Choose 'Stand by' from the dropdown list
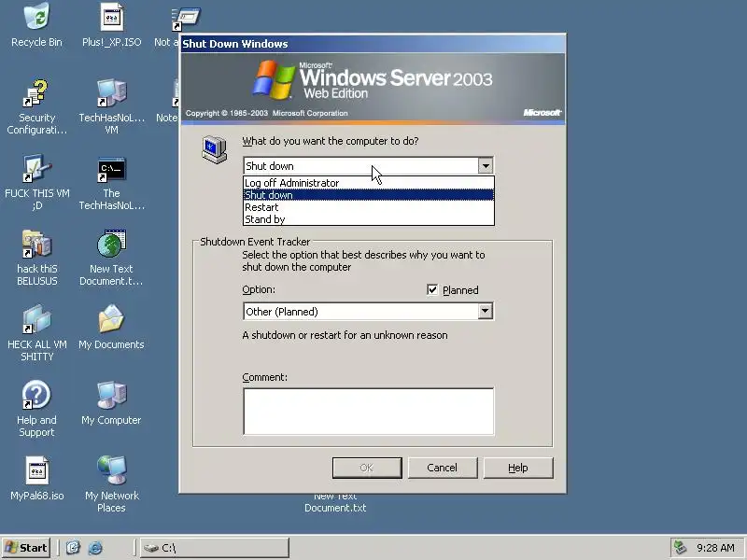The width and height of the screenshot is (747, 560). coord(369,219)
